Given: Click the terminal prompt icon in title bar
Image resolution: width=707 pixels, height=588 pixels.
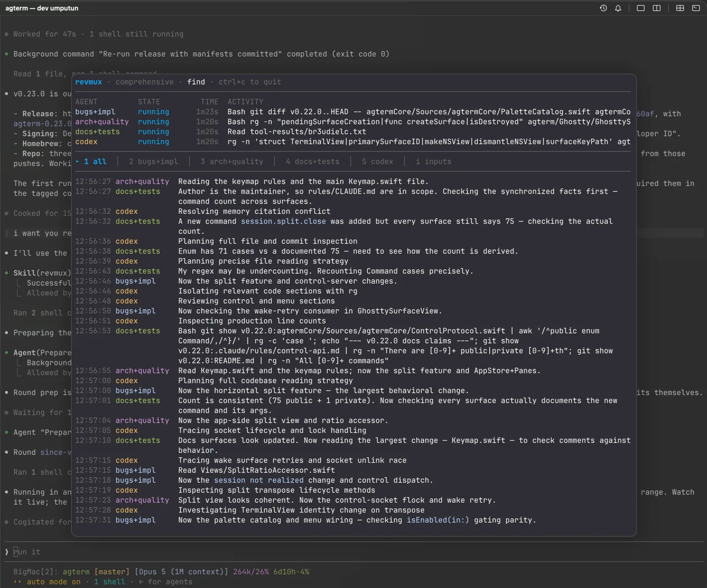Looking at the screenshot, I should 696,8.
